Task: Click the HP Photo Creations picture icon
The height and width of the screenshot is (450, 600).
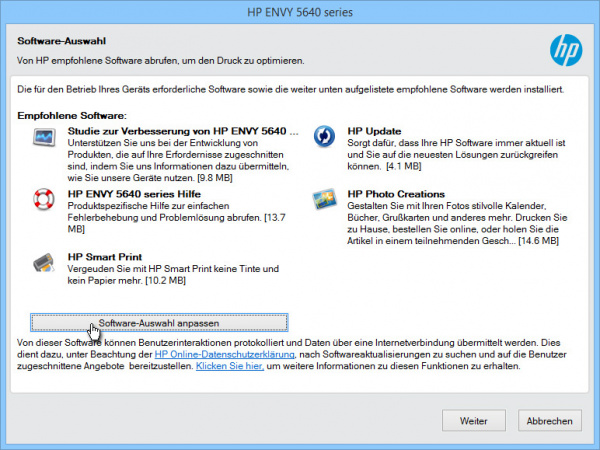Action: pos(325,198)
